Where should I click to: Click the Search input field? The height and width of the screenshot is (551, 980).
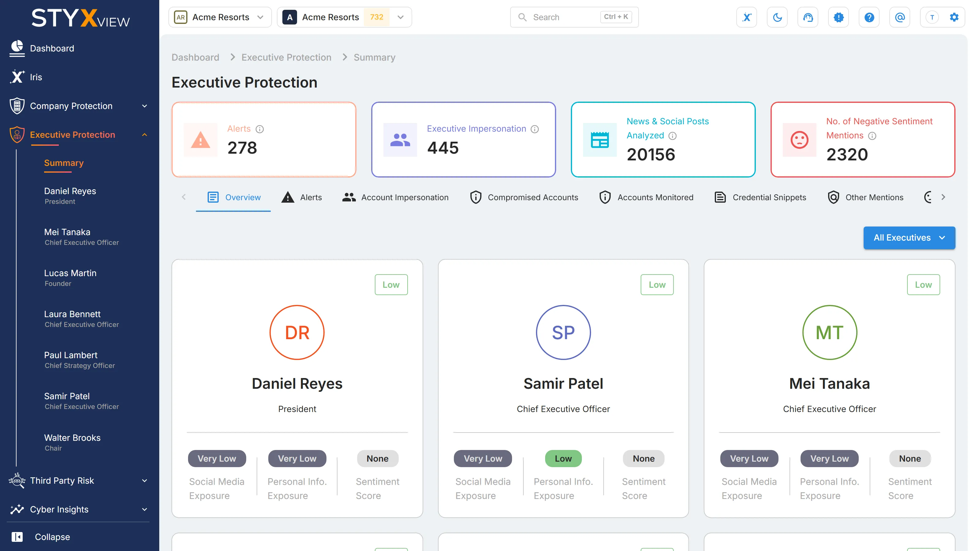pyautogui.click(x=574, y=17)
